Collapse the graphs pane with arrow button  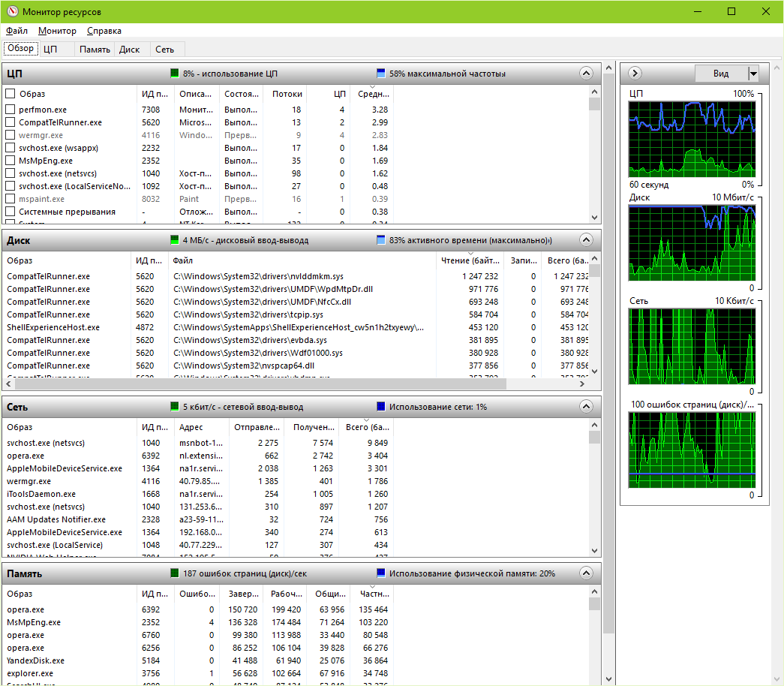point(635,73)
